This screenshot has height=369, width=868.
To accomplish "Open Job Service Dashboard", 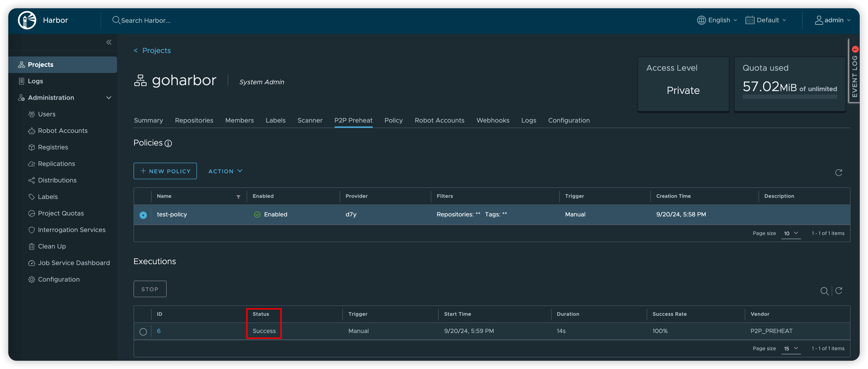I will click(x=74, y=263).
